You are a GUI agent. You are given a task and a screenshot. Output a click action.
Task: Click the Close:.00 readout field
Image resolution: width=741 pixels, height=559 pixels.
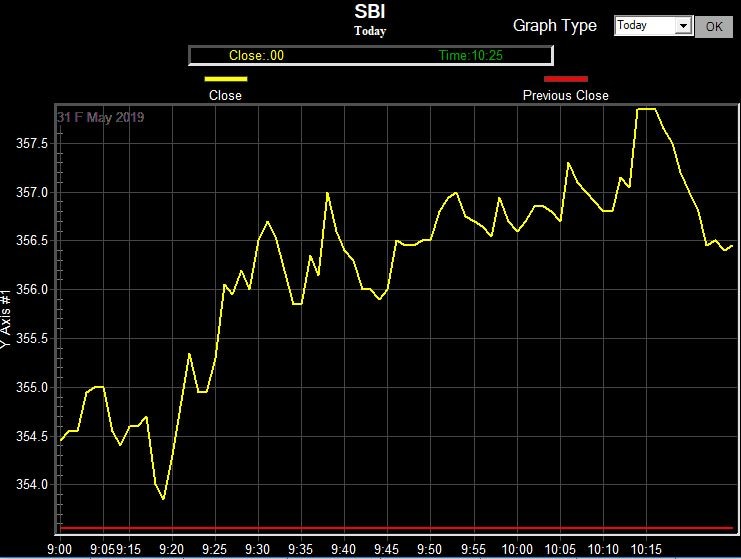point(256,56)
